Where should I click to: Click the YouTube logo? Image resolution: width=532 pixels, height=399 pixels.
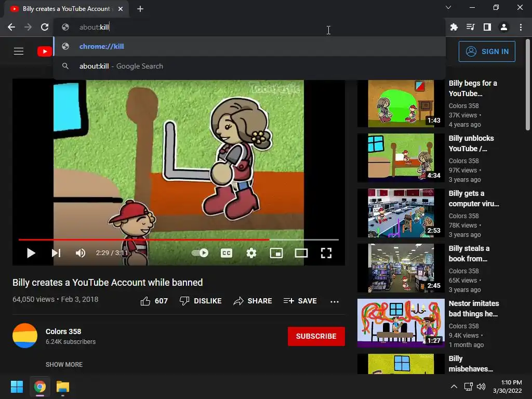(45, 51)
